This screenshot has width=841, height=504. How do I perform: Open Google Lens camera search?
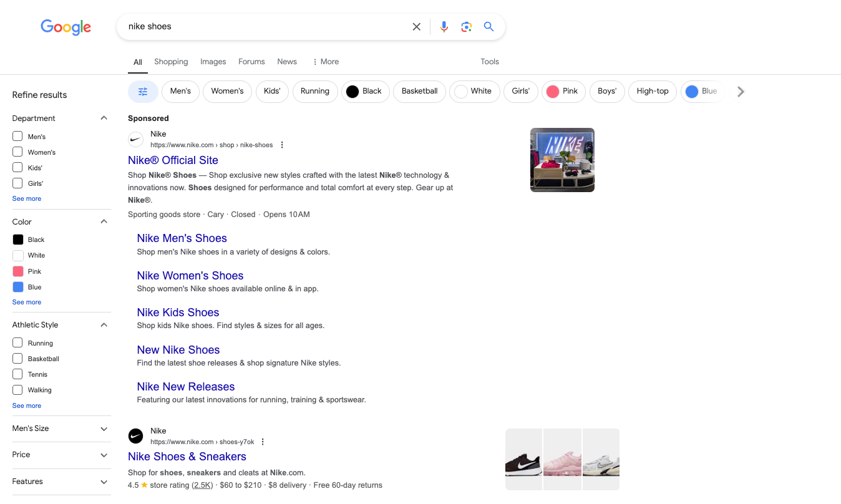coord(466,27)
